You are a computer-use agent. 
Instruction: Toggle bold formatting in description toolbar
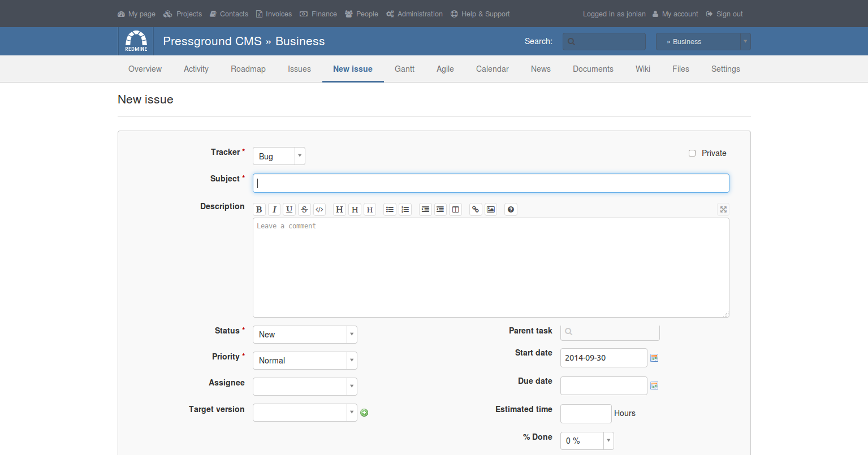(259, 210)
